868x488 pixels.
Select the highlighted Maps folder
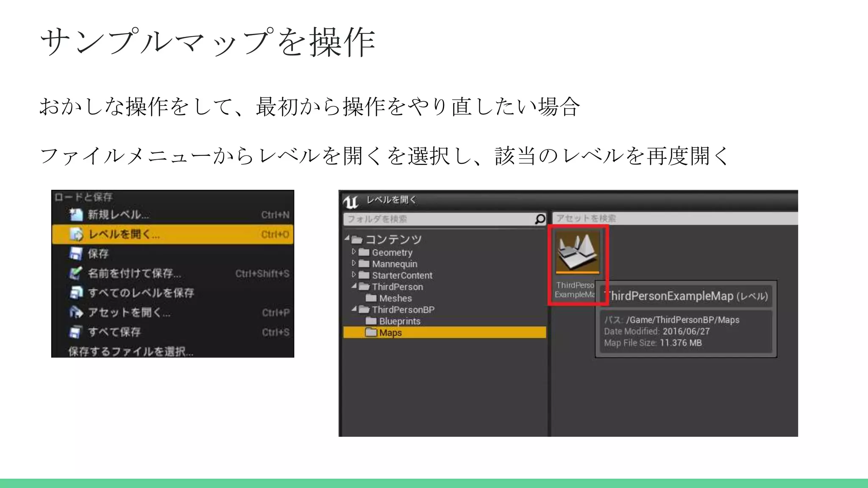coord(445,333)
